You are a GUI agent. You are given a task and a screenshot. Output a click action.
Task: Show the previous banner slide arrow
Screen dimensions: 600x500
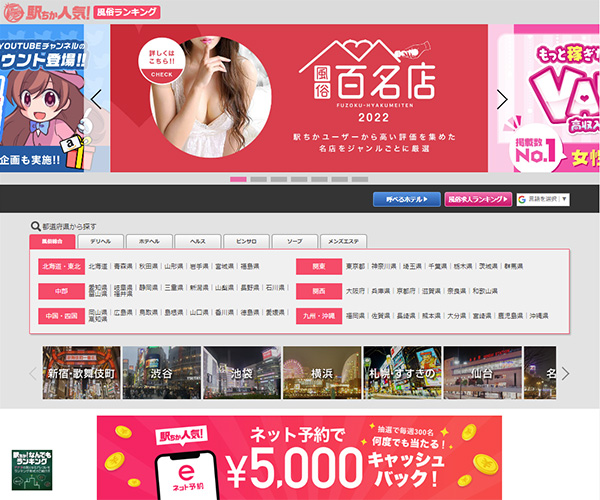tap(96, 99)
